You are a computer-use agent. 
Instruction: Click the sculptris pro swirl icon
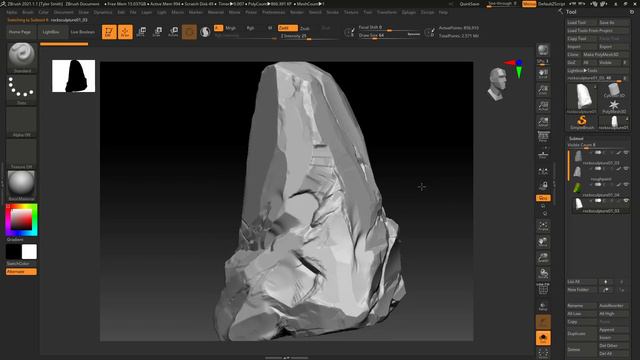pos(205,32)
